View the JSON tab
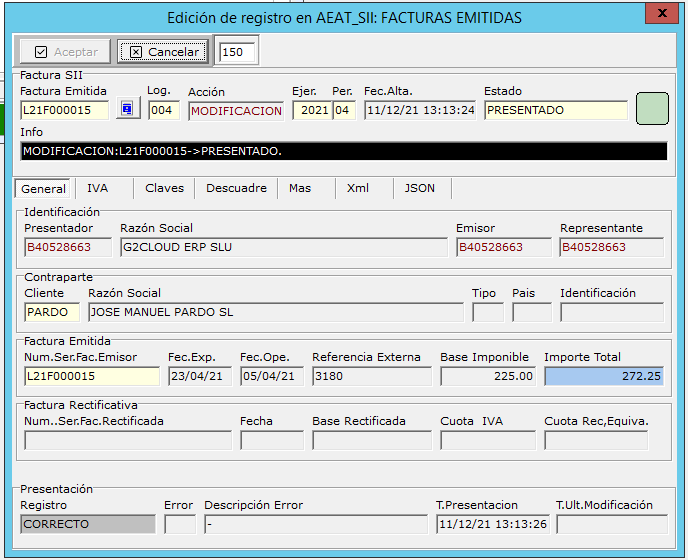Image resolution: width=688 pixels, height=560 pixels. 420,188
